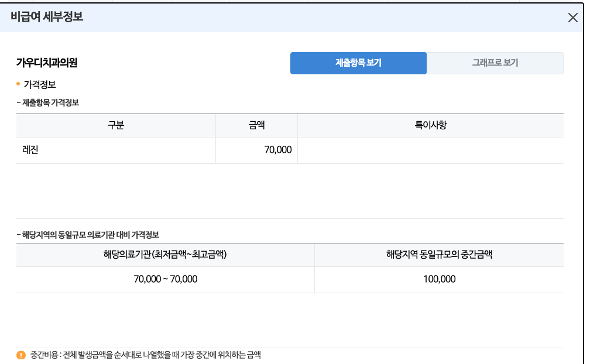Expand the 특이사항 column header

point(431,125)
